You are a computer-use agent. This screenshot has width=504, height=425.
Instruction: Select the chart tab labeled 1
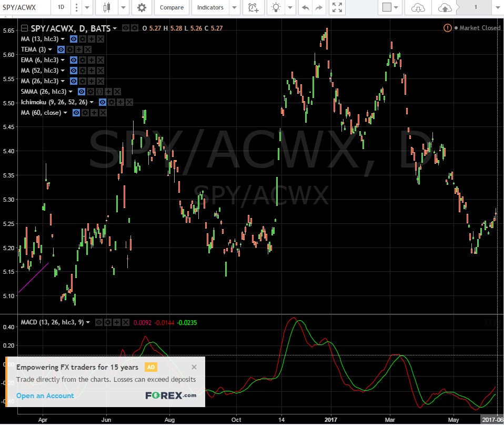pos(476,7)
